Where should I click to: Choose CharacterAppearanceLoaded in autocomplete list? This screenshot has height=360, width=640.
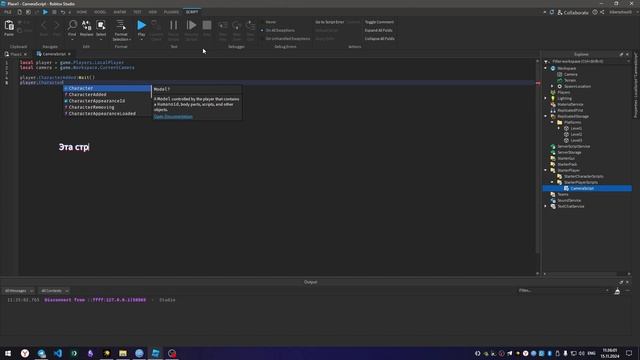click(107, 113)
